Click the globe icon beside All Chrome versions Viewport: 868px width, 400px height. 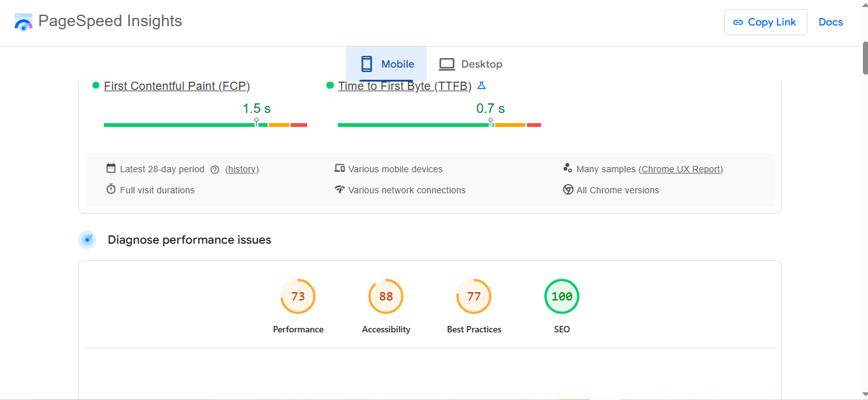click(568, 189)
